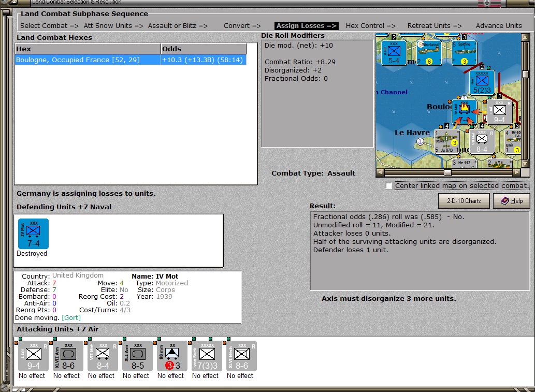Click the 9-4 infantry counter on map
Image resolution: width=535 pixels, height=392 pixels.
click(x=499, y=112)
